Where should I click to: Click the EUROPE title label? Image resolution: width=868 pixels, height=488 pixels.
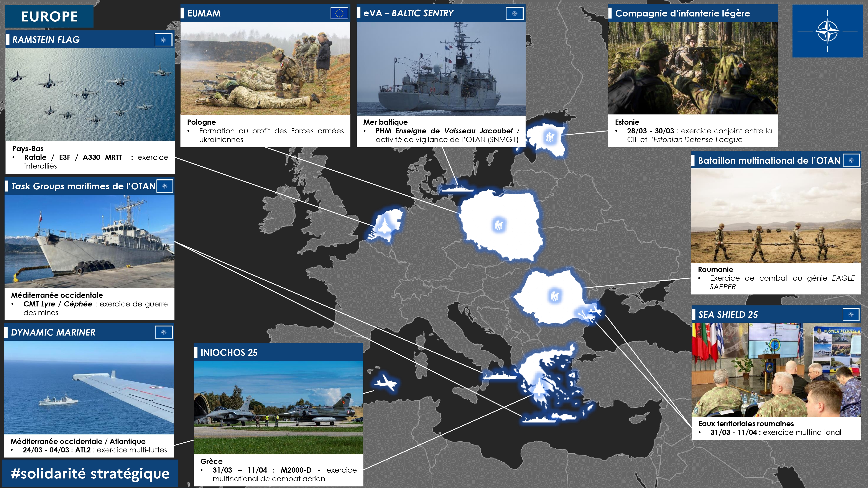click(x=49, y=16)
